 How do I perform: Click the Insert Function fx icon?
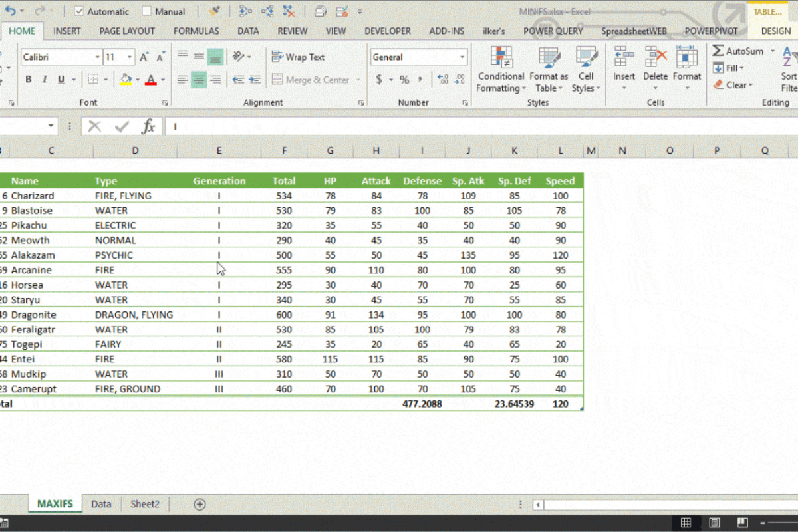tap(148, 126)
